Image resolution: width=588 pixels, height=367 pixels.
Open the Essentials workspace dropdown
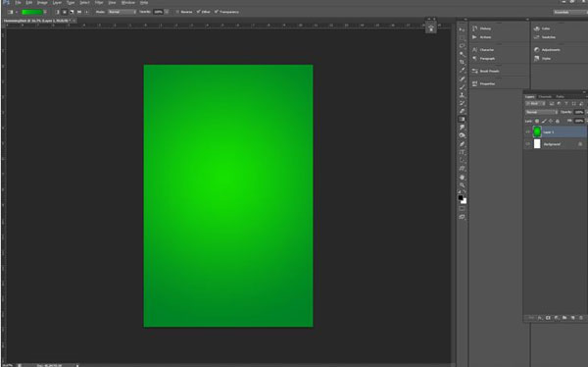(570, 12)
